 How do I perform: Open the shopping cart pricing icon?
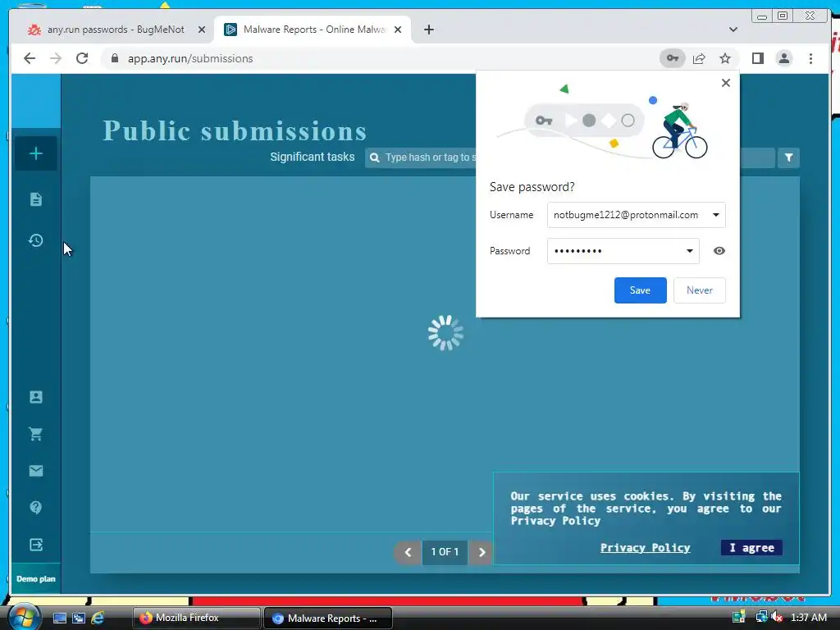pyautogui.click(x=36, y=433)
